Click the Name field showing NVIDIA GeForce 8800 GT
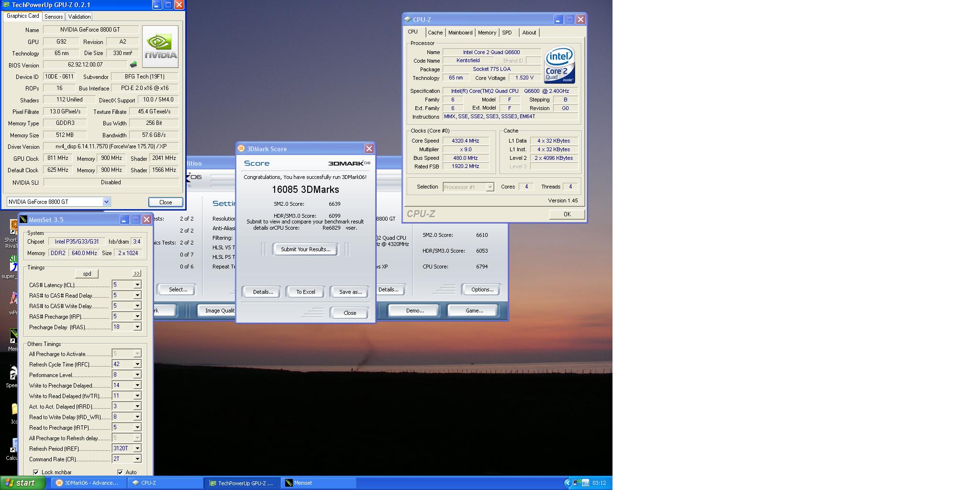This screenshot has width=980, height=490. pos(91,30)
